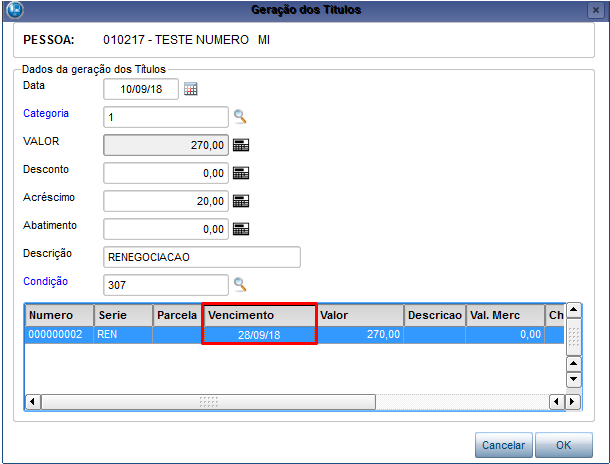Screen dimensions: 610x464
Task: Open the calculator next to VALOR field
Action: [x=241, y=145]
